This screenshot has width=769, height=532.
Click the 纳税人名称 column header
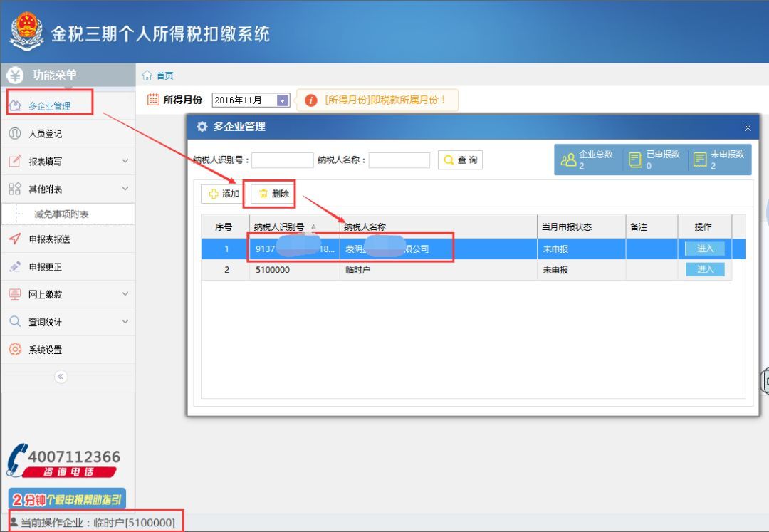439,226
